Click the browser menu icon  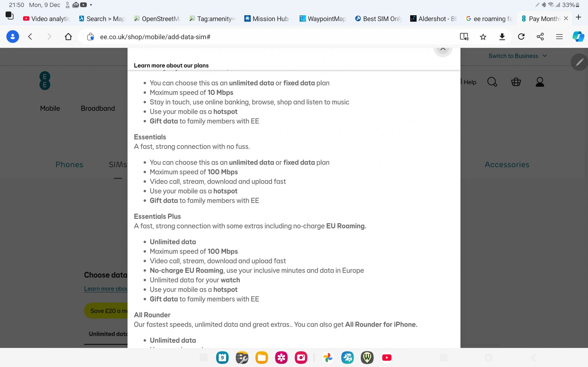(x=559, y=37)
